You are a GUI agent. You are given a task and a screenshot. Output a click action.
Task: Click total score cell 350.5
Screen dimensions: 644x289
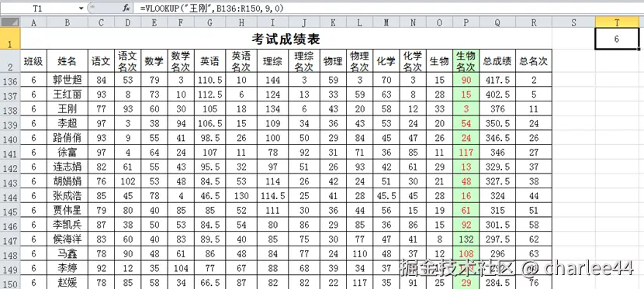pos(497,124)
